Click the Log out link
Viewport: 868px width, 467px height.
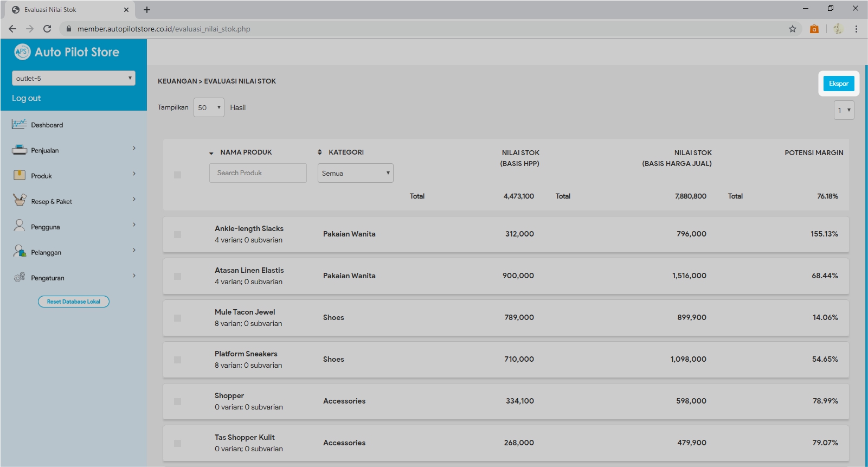click(27, 98)
